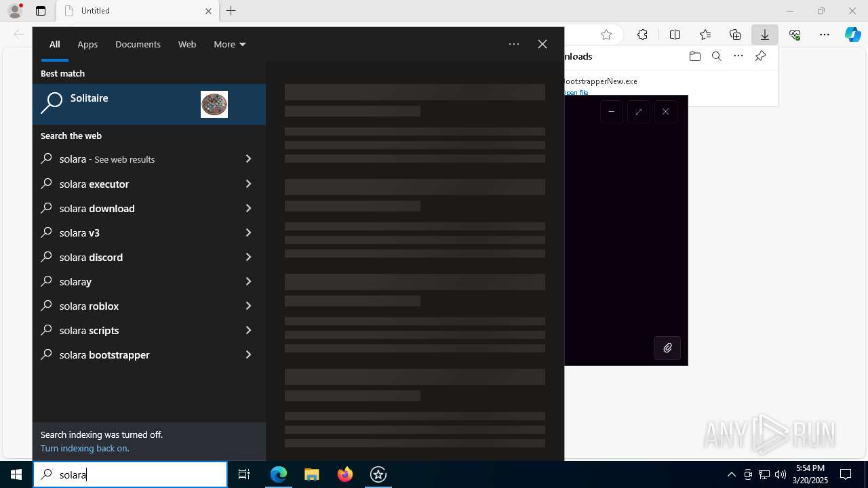Search downloads magnifier icon
The height and width of the screenshot is (488, 868).
tap(716, 56)
